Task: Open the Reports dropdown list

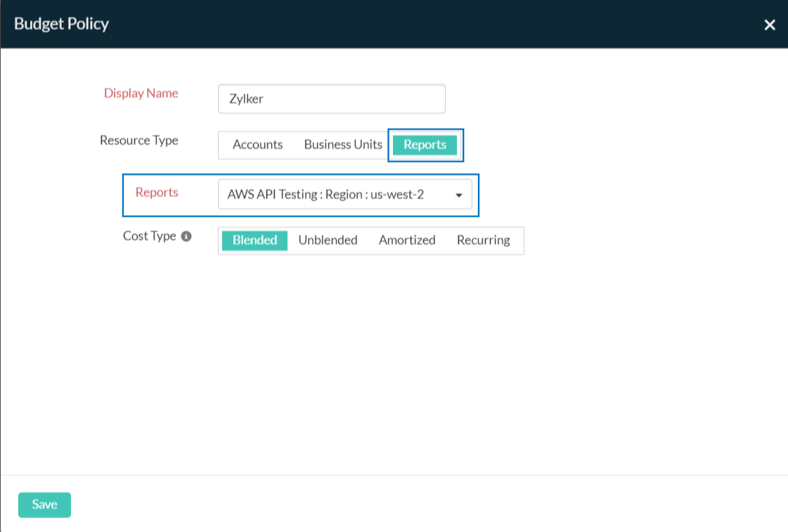Action: click(x=344, y=195)
